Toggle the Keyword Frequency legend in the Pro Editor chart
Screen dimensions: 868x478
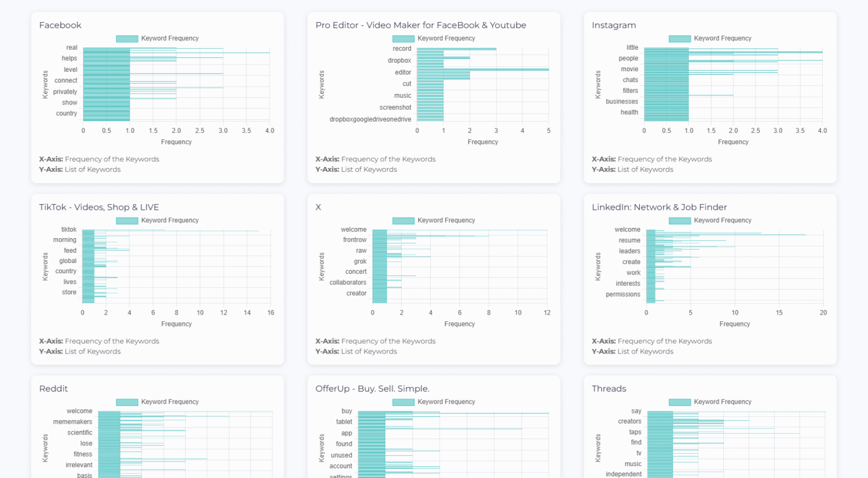click(x=434, y=38)
